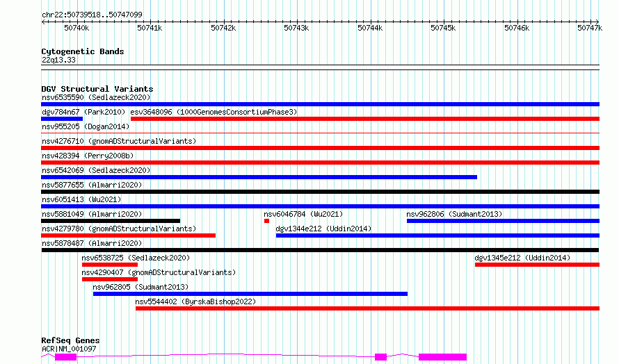
Task: Open esv3648096 (1000GenomesConsortiumPhase3) label
Action: [214, 112]
